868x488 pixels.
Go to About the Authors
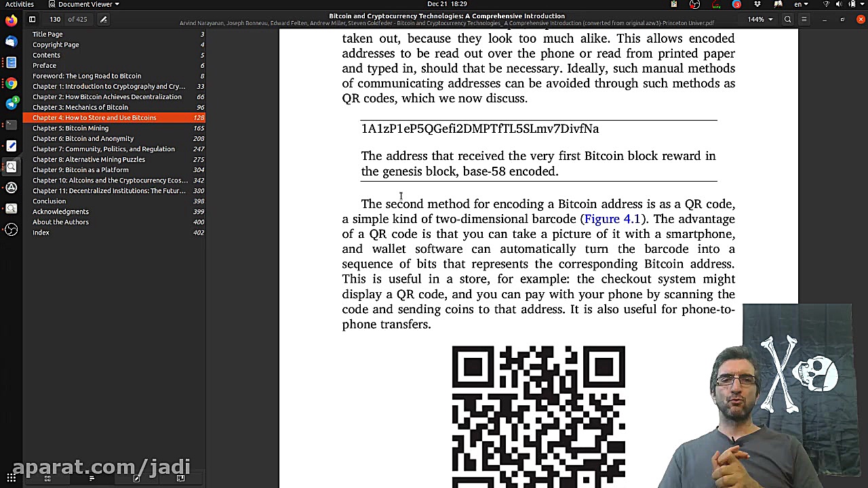(114, 222)
